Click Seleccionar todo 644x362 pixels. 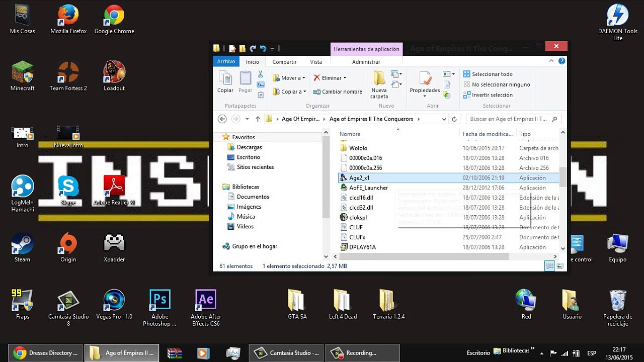pyautogui.click(x=488, y=74)
